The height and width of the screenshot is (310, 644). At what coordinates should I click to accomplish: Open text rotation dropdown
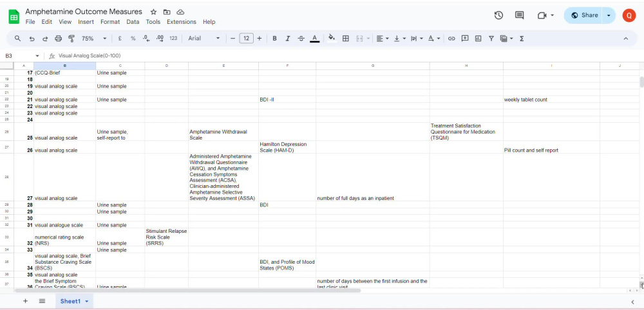point(434,39)
